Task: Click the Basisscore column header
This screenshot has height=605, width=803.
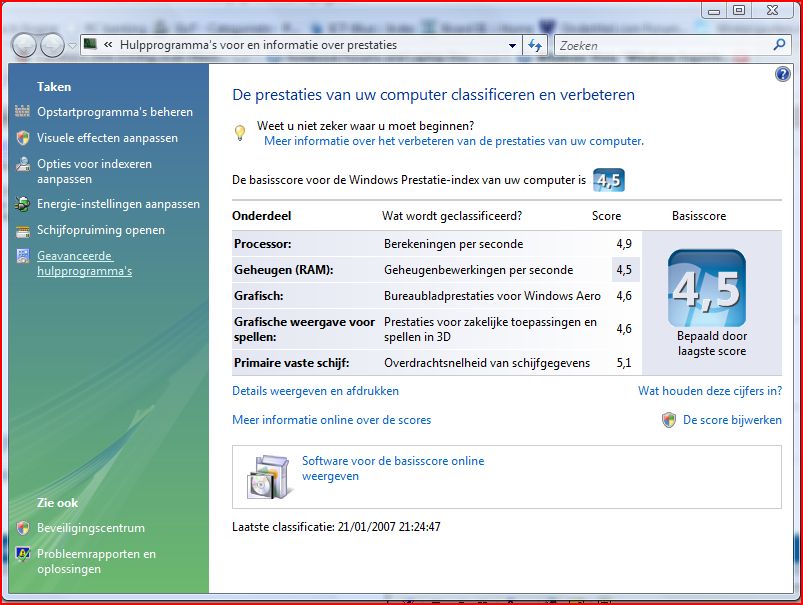Action: [x=699, y=216]
